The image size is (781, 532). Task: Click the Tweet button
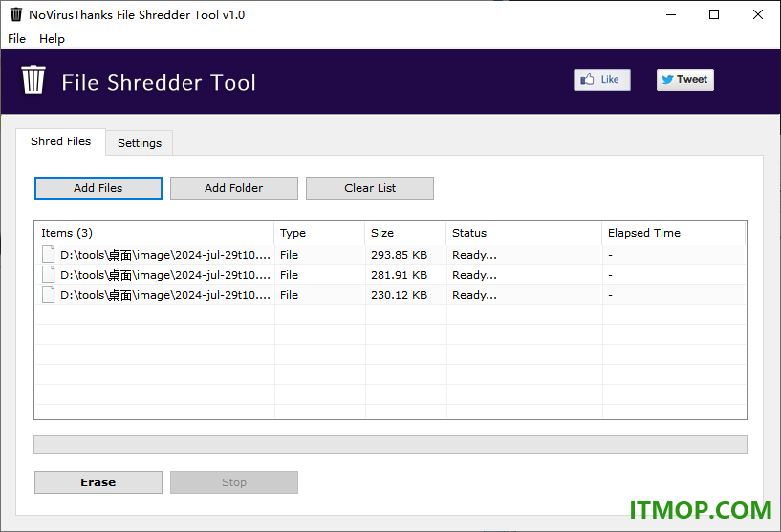[x=684, y=79]
